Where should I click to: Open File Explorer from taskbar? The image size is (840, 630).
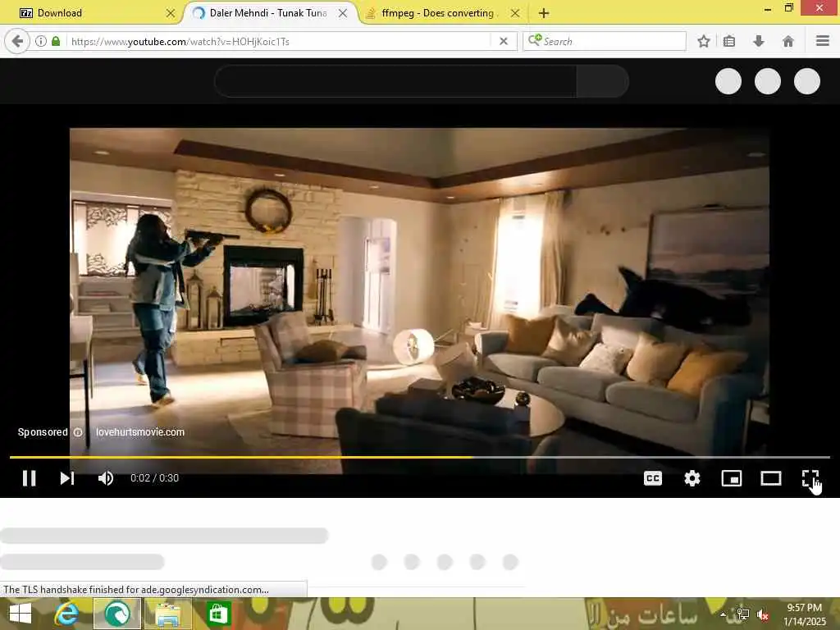[x=167, y=614]
